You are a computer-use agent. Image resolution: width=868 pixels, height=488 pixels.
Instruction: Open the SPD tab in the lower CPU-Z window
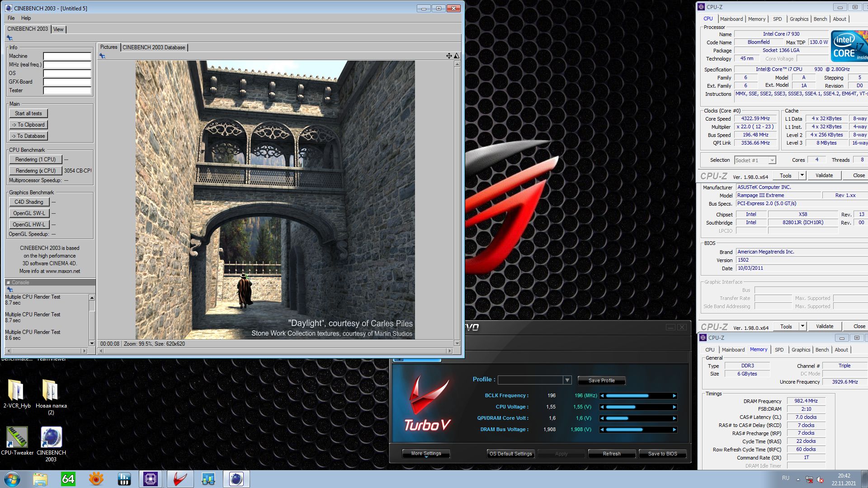(x=779, y=350)
